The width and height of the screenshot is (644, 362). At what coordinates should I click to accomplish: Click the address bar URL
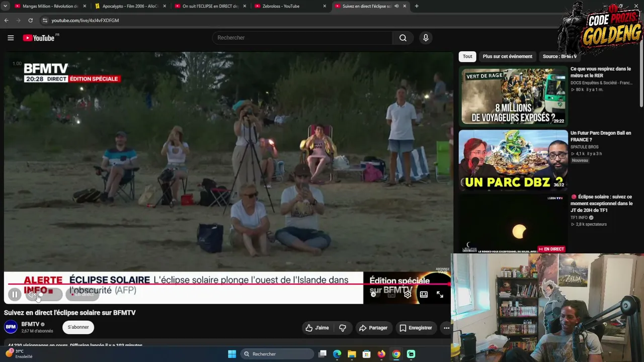pyautogui.click(x=85, y=20)
